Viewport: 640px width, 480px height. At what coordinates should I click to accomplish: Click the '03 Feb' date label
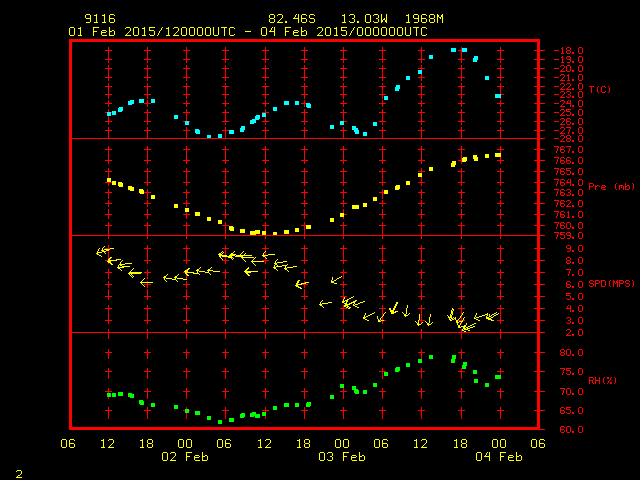pyautogui.click(x=342, y=457)
